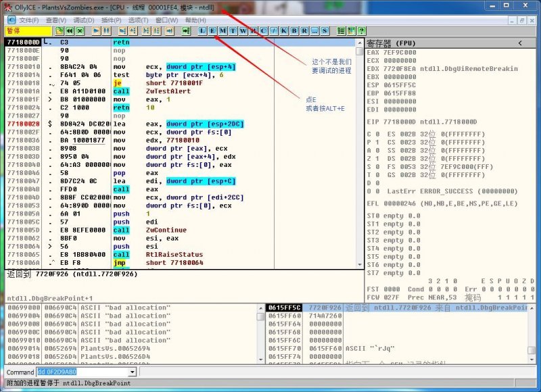Open Memory map with M button

coord(223,30)
